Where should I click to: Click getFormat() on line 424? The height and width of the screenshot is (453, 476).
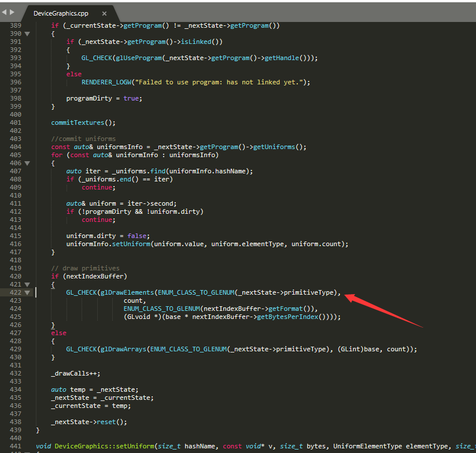291,309
